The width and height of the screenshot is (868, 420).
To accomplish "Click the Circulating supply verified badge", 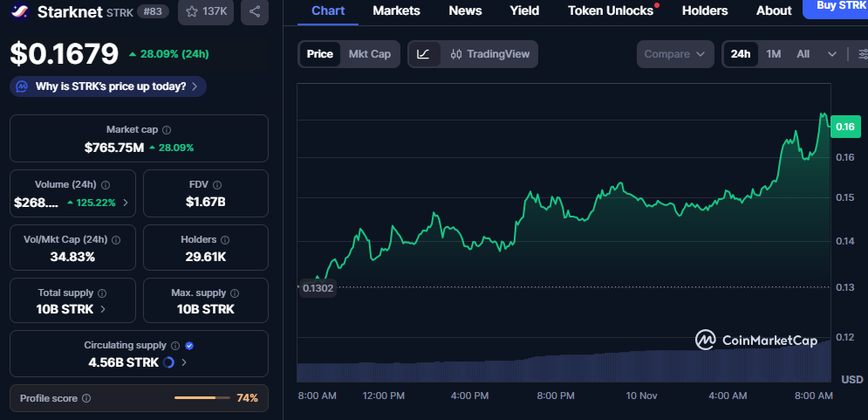I will (189, 346).
